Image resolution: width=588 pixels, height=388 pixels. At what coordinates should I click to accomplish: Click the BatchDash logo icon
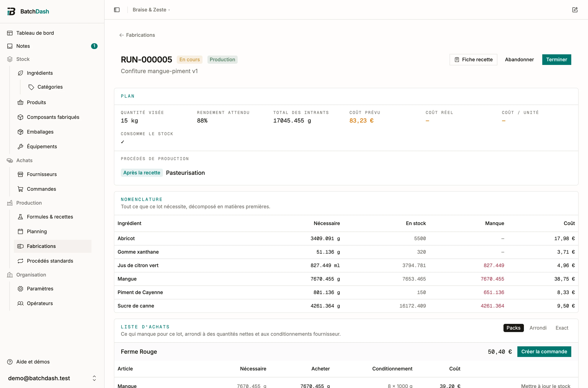11,11
